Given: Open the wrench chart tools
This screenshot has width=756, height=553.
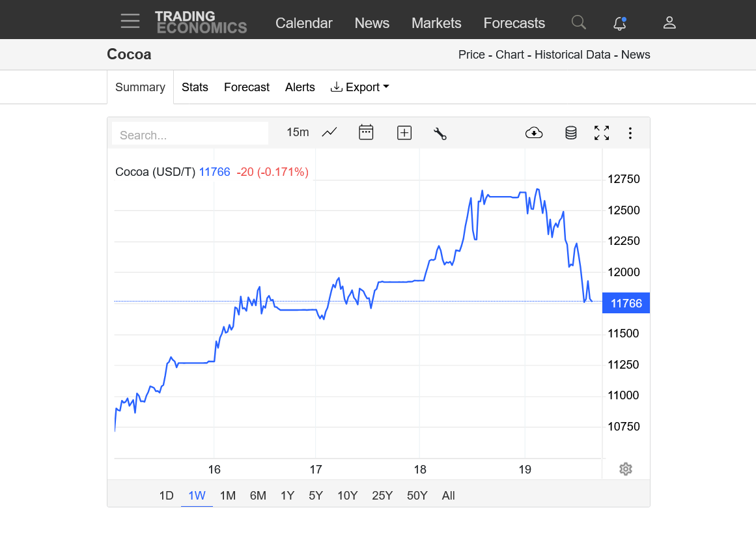Looking at the screenshot, I should point(440,134).
